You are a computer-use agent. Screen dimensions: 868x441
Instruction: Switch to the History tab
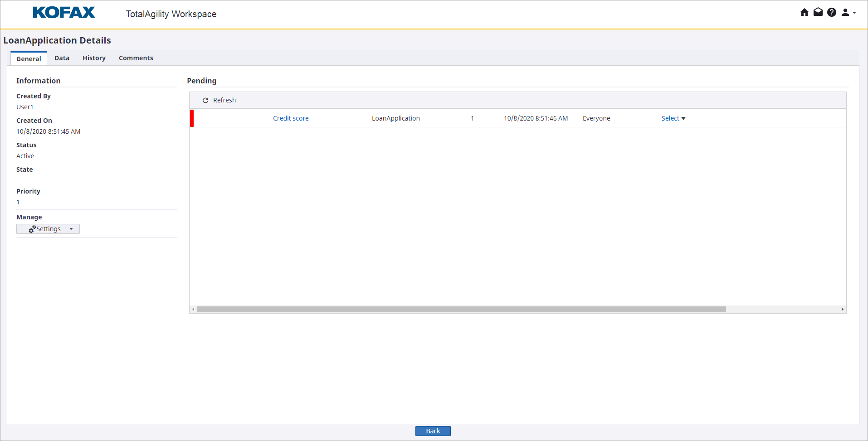(94, 58)
